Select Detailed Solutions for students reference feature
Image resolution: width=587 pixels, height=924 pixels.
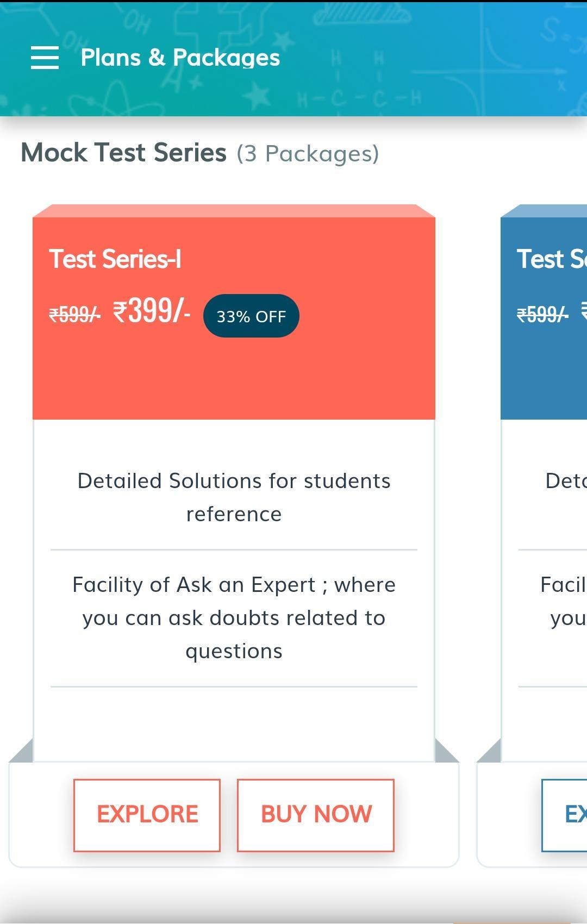tap(234, 497)
